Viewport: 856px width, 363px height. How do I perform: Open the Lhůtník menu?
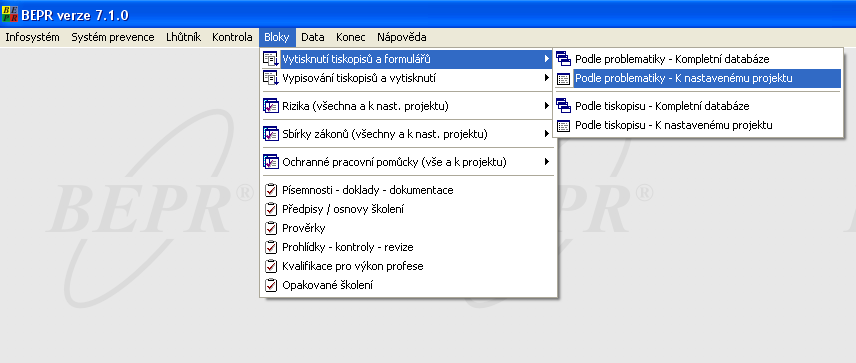tap(183, 38)
